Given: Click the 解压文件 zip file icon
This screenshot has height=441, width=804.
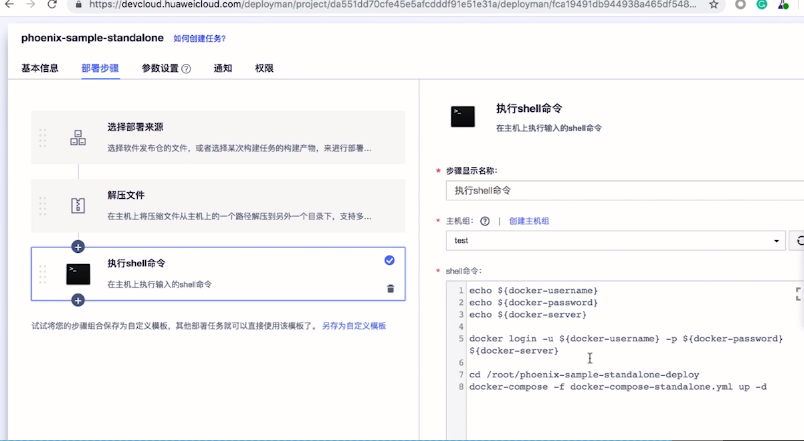Looking at the screenshot, I should pyautogui.click(x=78, y=206).
